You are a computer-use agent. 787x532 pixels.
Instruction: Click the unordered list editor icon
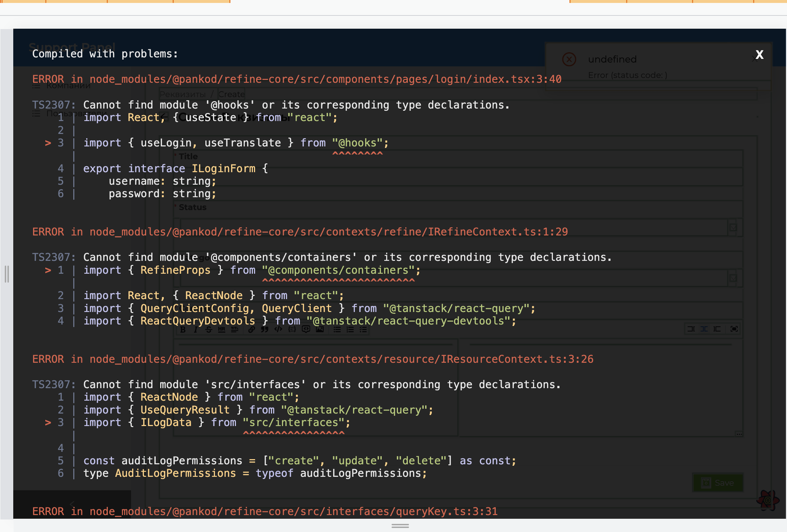(337, 330)
